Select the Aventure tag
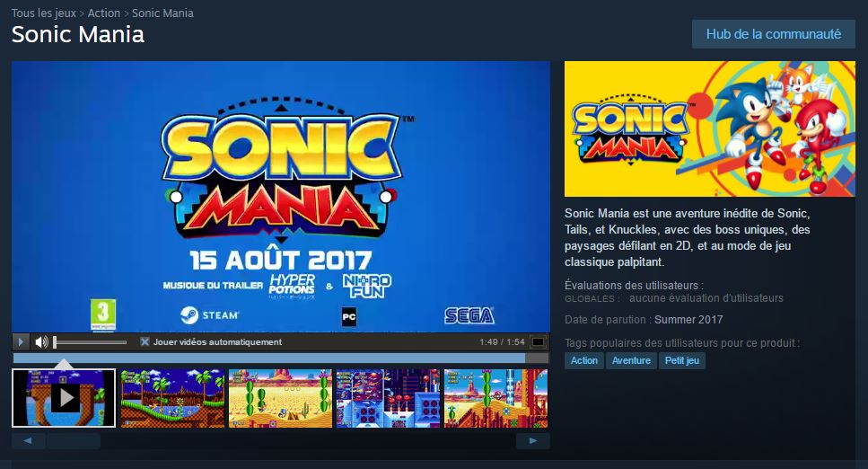 tap(631, 360)
